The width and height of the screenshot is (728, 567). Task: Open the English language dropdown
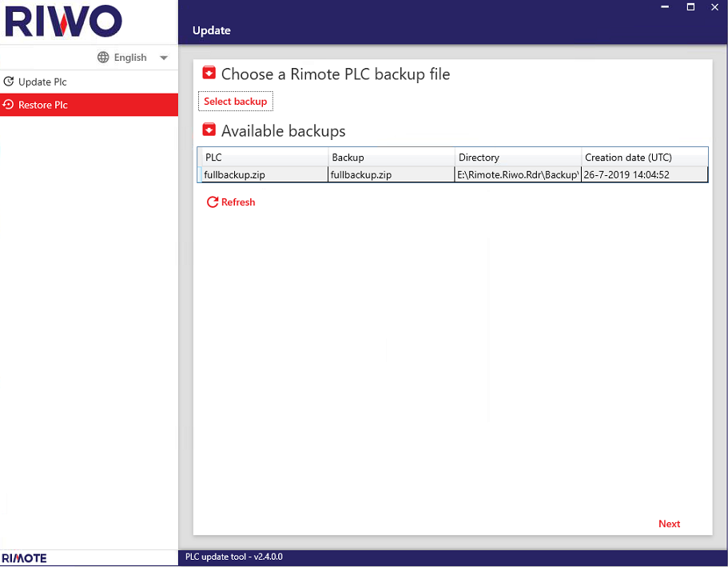(133, 58)
